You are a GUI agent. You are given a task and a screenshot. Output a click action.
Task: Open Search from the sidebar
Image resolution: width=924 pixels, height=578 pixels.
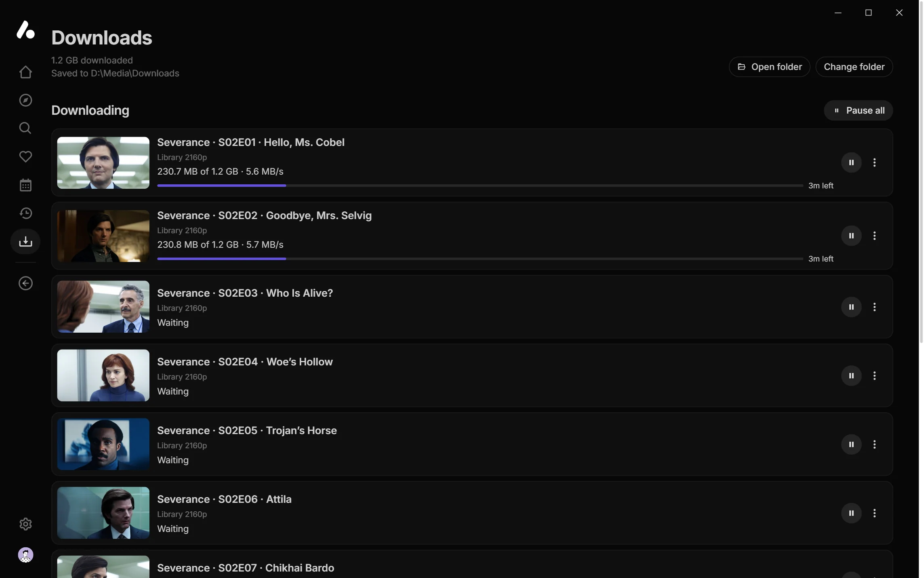click(25, 128)
